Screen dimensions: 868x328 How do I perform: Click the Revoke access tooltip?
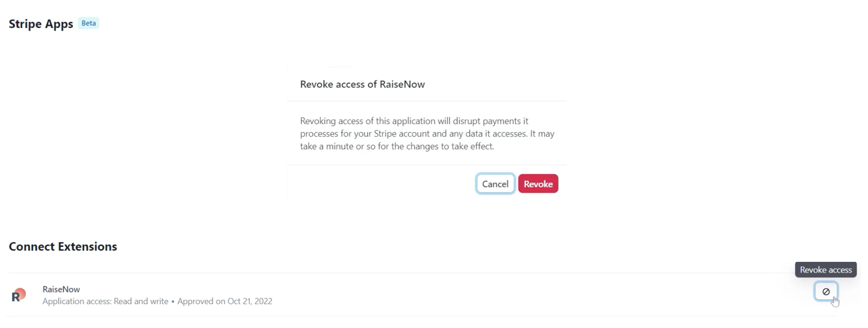tap(826, 270)
